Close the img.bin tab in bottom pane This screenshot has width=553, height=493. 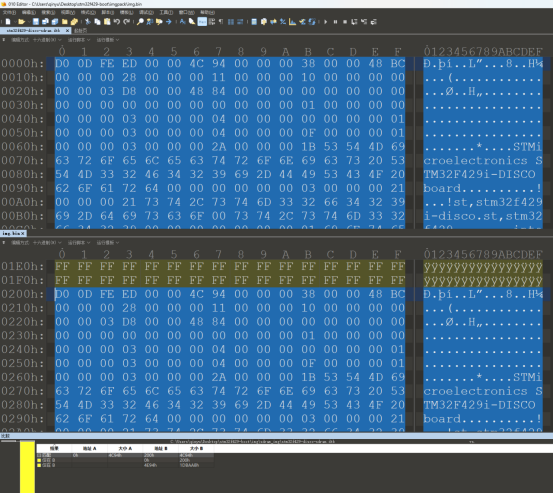click(x=23, y=233)
